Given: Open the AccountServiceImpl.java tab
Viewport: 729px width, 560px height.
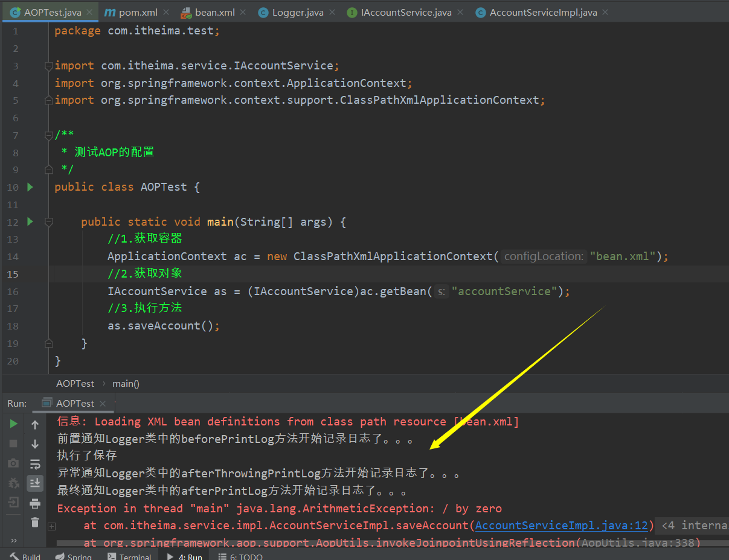Looking at the screenshot, I should click(x=543, y=12).
